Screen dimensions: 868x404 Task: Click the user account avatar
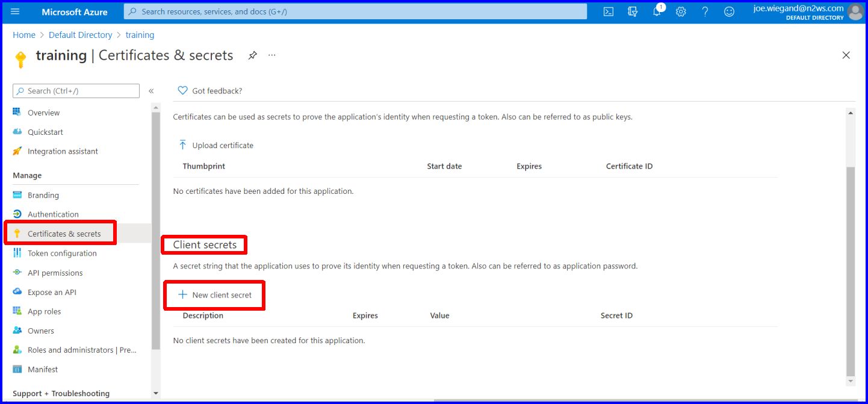855,12
